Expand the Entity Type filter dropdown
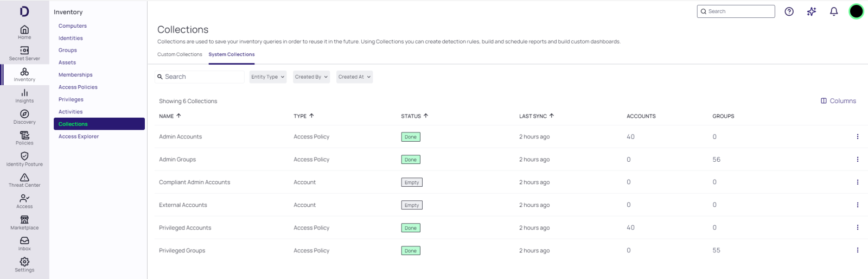Viewport: 868px width, 279px height. click(x=268, y=77)
